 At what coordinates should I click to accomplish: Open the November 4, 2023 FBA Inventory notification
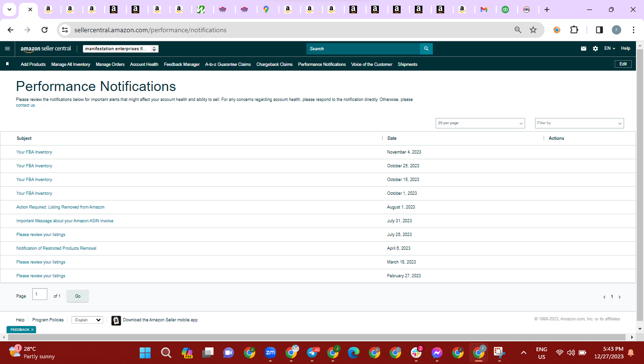click(34, 152)
